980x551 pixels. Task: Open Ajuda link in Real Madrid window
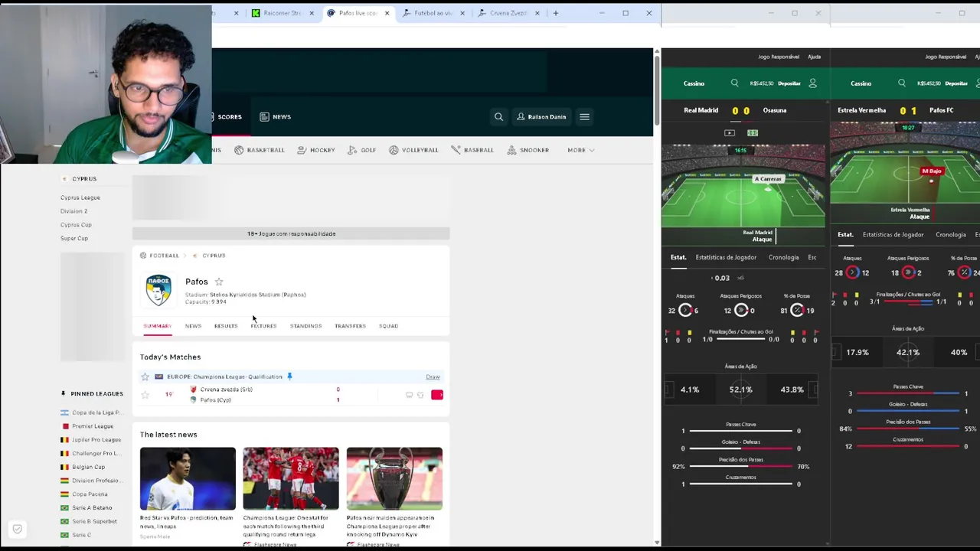point(814,57)
